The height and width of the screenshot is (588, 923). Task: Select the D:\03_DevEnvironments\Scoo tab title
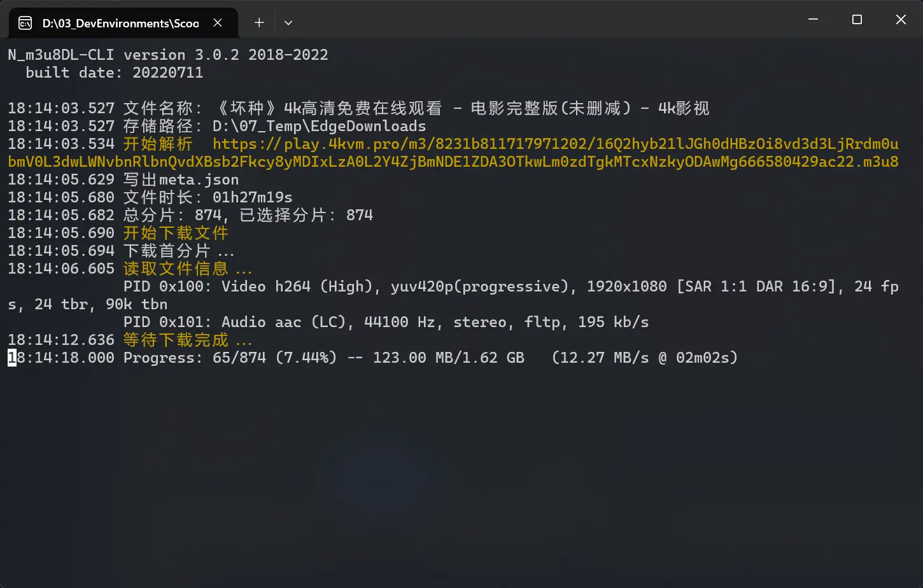(x=120, y=24)
